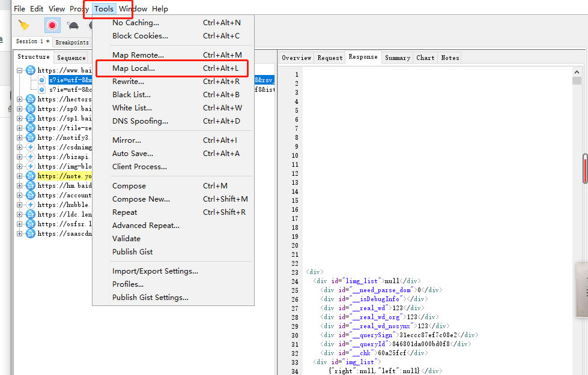Click globe icon of https://saascdn host
588x375 pixels.
coord(31,234)
